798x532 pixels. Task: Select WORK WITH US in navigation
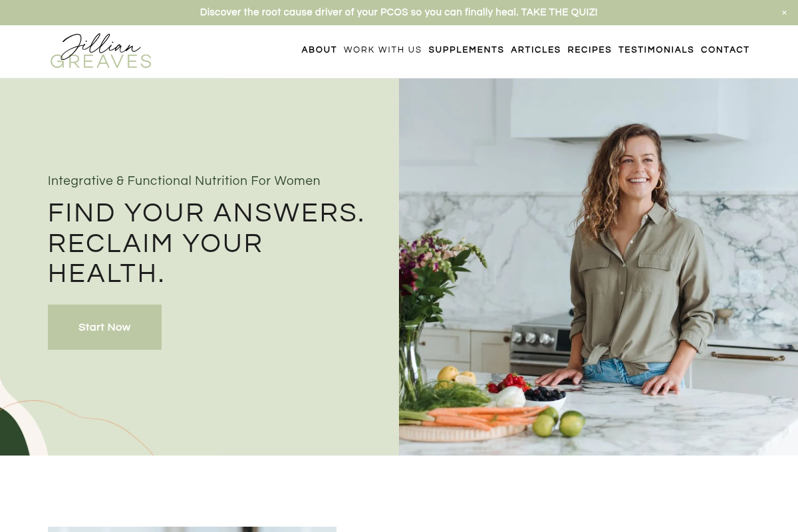pos(382,50)
